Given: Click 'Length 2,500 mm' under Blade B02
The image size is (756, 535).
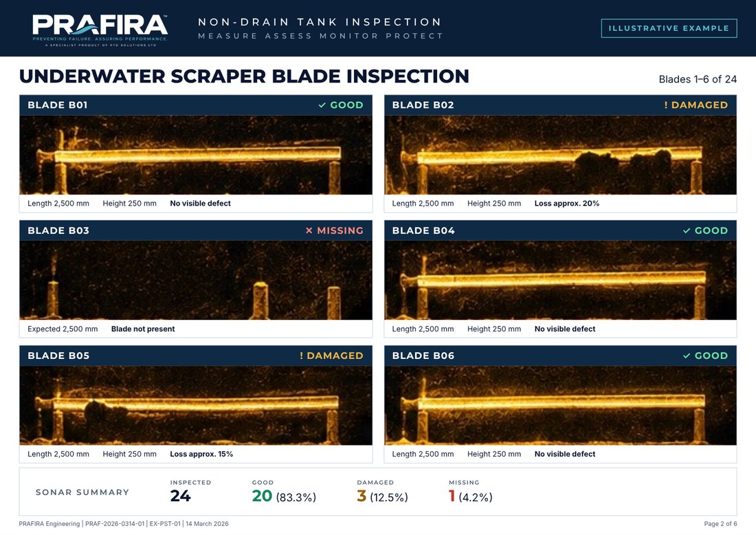Looking at the screenshot, I should (x=423, y=204).
